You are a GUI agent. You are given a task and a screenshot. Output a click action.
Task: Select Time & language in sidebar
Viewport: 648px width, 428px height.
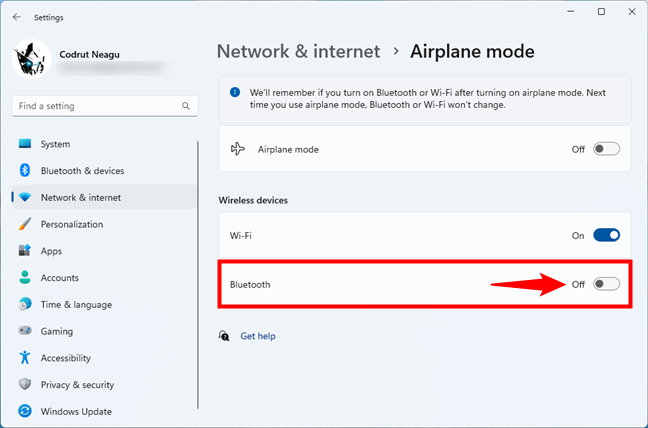pyautogui.click(x=105, y=304)
